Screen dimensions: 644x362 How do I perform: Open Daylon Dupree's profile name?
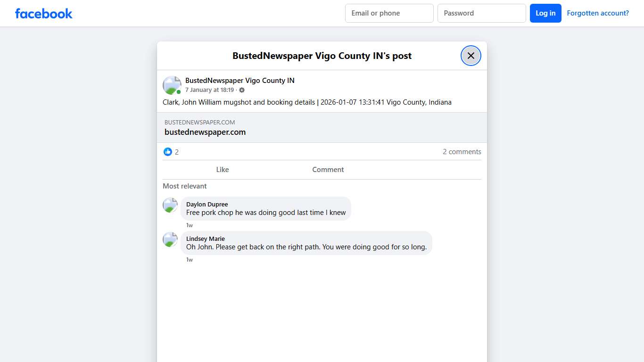point(207,204)
